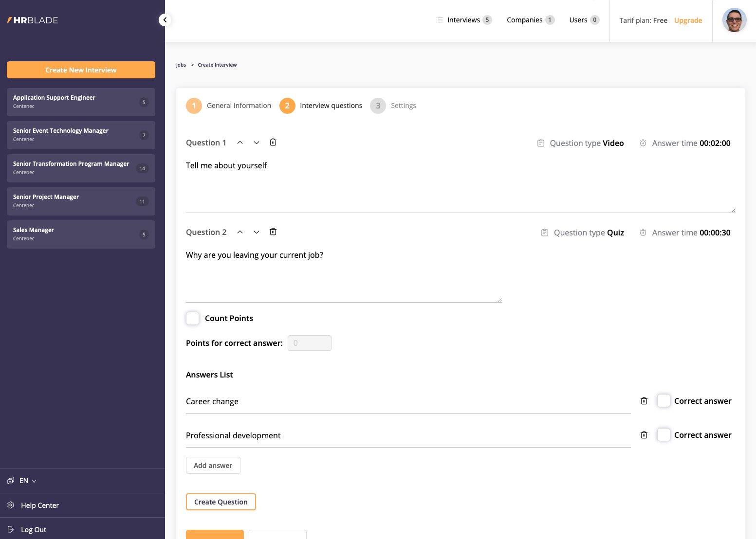The image size is (756, 539).
Task: Collapse the sidebar with the arrow button
Action: pos(165,20)
